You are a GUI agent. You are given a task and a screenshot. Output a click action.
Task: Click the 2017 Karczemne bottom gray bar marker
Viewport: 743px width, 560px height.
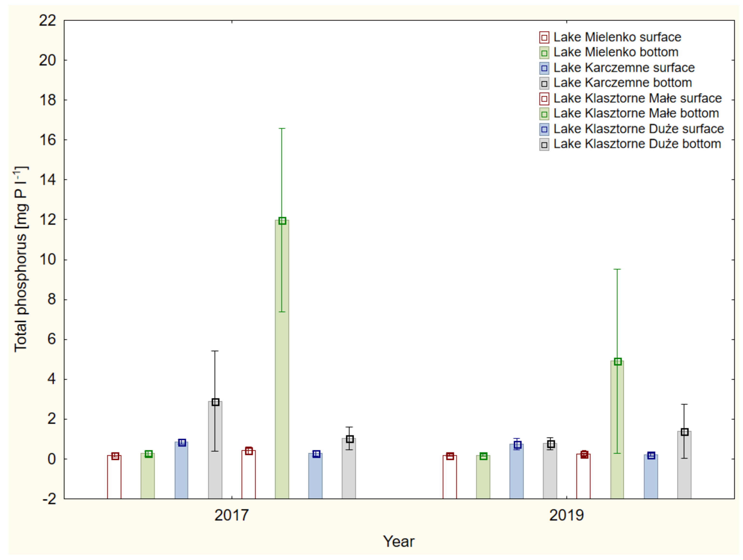(215, 402)
